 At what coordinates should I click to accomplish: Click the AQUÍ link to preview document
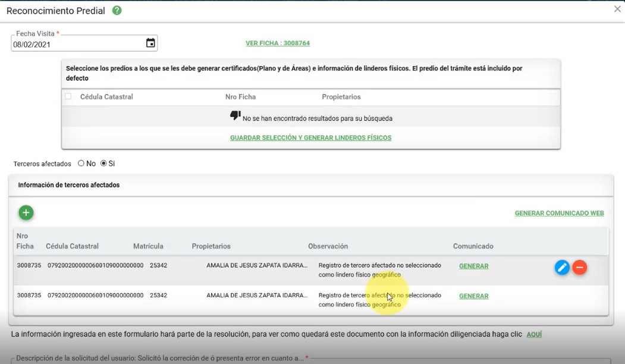(534, 335)
